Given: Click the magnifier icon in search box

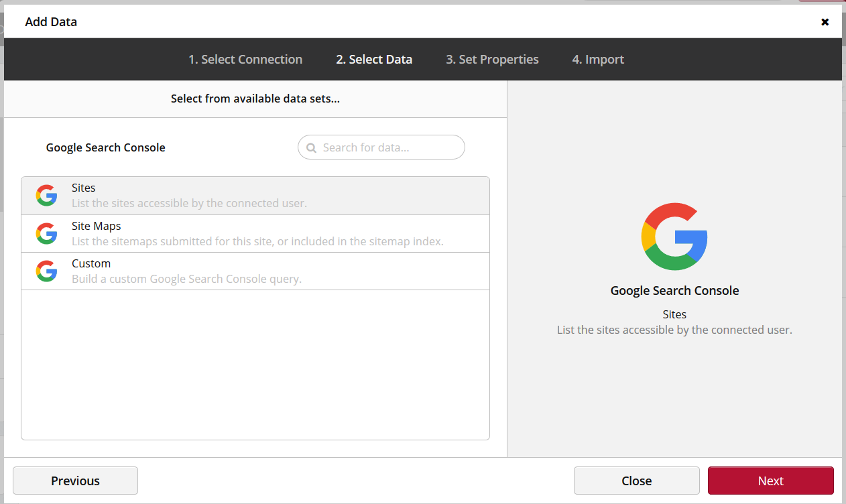Looking at the screenshot, I should pyautogui.click(x=311, y=147).
